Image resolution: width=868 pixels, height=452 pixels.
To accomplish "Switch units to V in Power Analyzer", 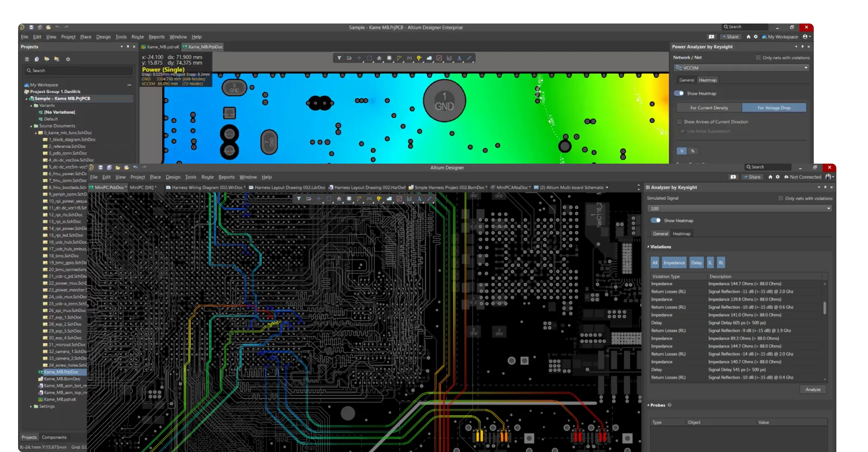I will [x=682, y=151].
